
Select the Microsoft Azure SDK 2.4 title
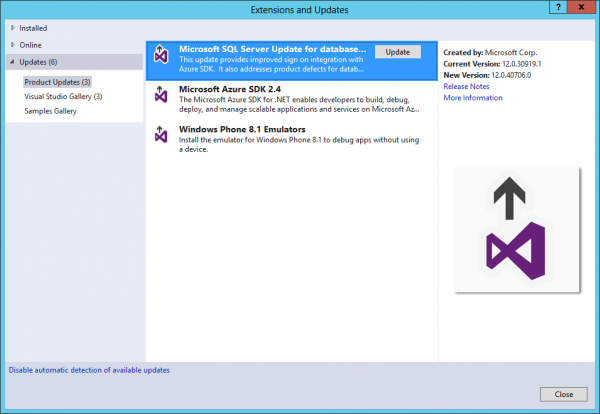pyautogui.click(x=230, y=89)
